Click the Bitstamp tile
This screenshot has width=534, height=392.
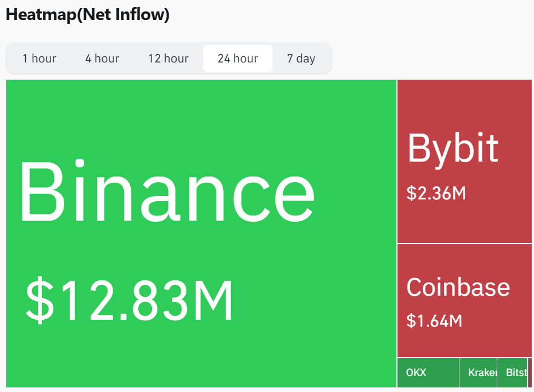(x=512, y=373)
